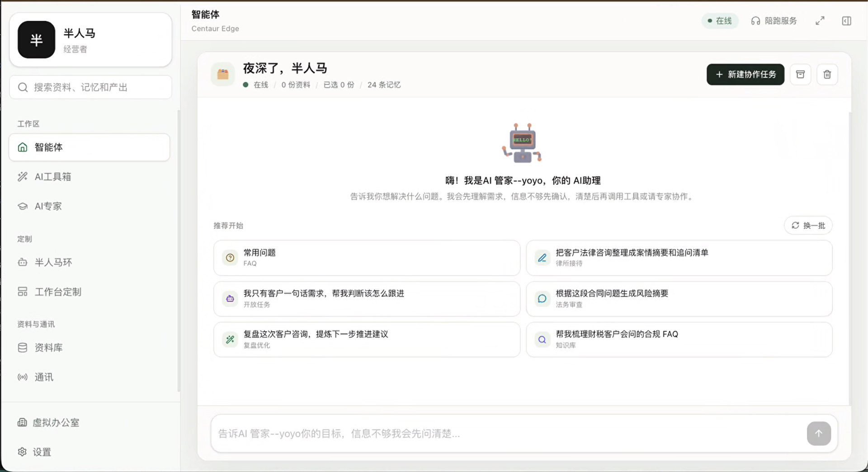Open AI工具箱 in the sidebar

point(90,177)
